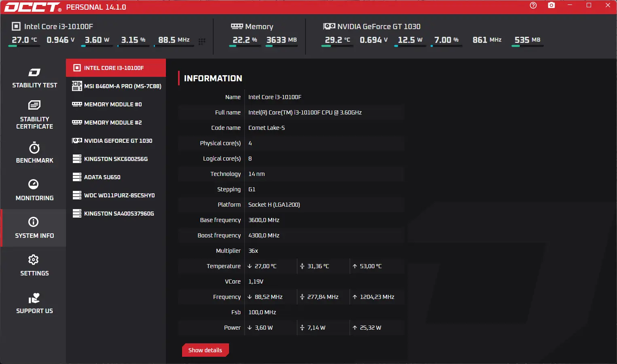Open Memory Module #2 details
The image size is (617, 364).
pos(116,123)
